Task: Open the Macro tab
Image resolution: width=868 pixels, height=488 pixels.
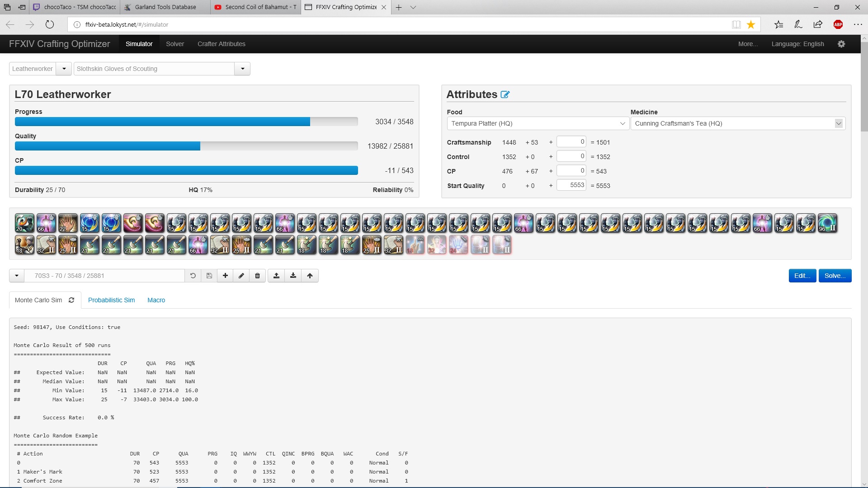Action: click(156, 300)
